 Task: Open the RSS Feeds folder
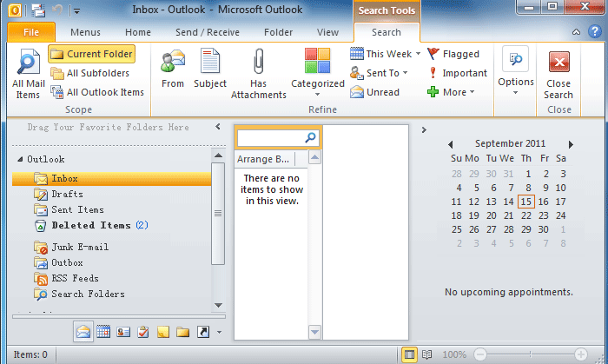[x=66, y=278]
